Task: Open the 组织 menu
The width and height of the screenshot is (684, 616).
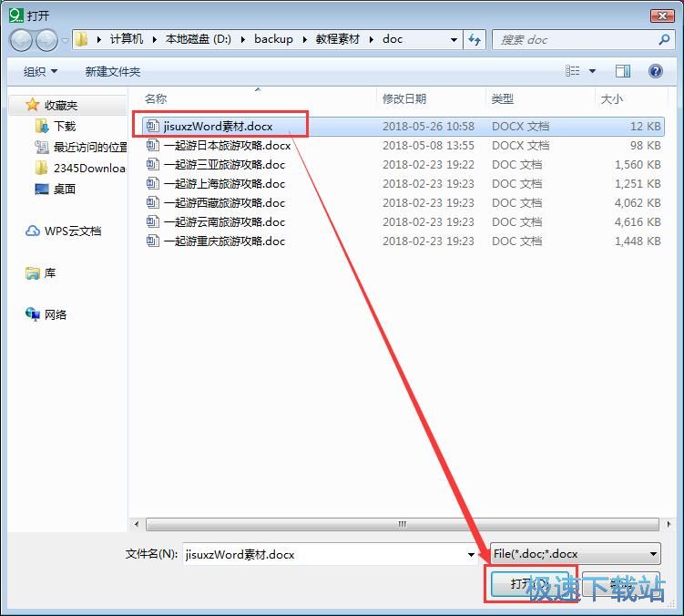Action: click(40, 71)
